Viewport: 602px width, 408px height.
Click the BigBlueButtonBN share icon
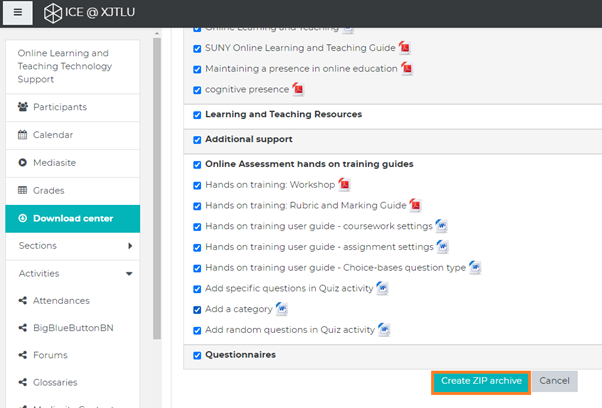23,327
